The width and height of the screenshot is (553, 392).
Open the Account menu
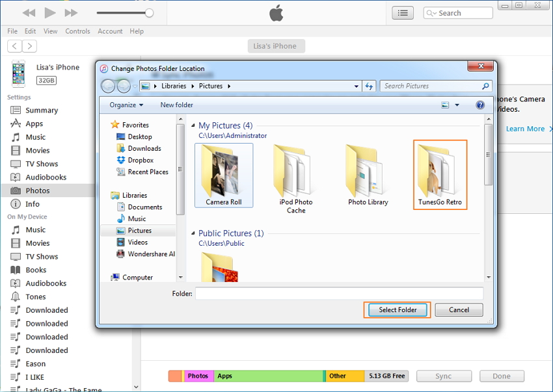[x=110, y=31]
